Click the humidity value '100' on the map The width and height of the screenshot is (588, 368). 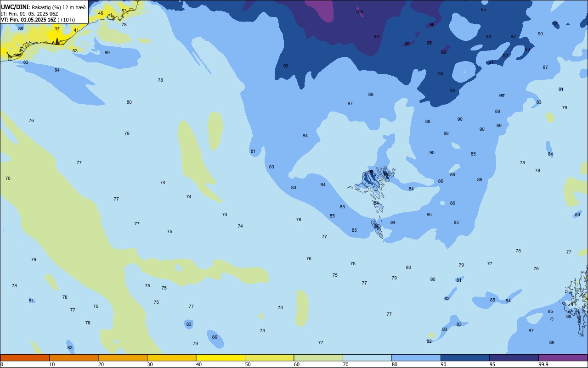(359, 12)
